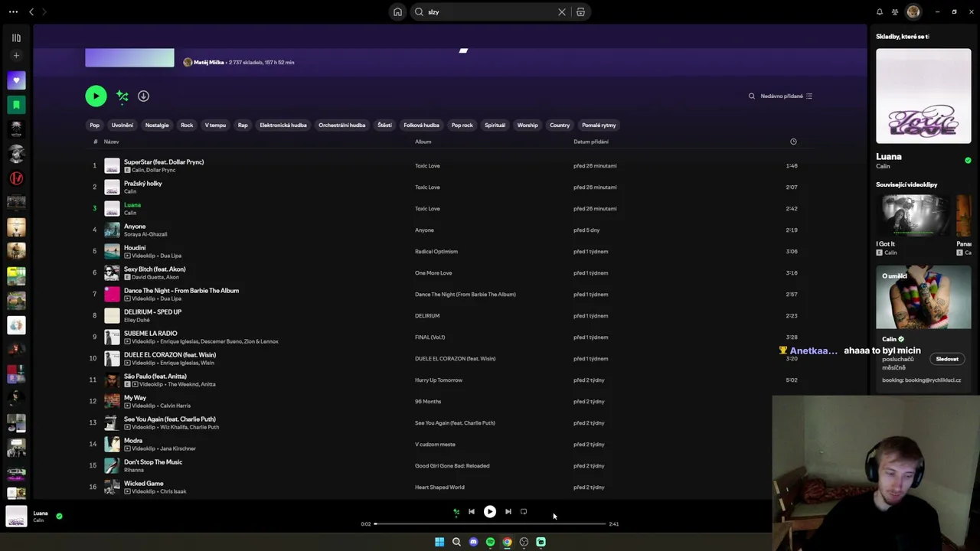Select the Country filter chip
The width and height of the screenshot is (980, 551).
pyautogui.click(x=560, y=126)
